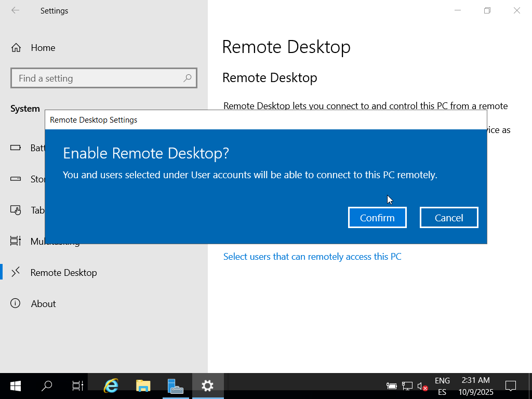
Task: Open Server Manager from the taskbar
Action: (x=175, y=385)
